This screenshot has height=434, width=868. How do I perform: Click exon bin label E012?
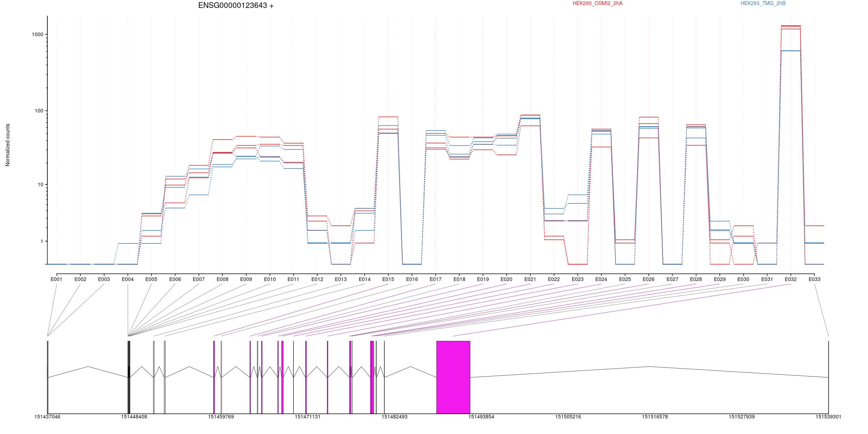(317, 279)
